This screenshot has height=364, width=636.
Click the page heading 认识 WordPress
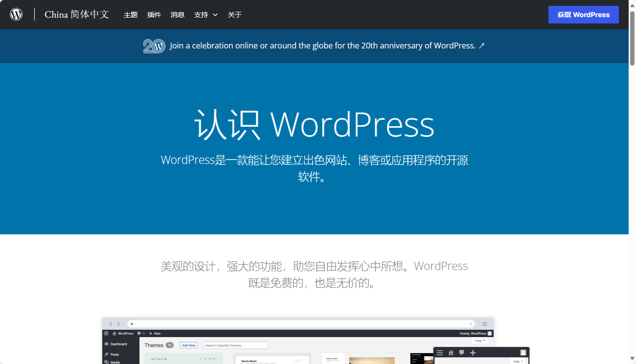click(315, 124)
